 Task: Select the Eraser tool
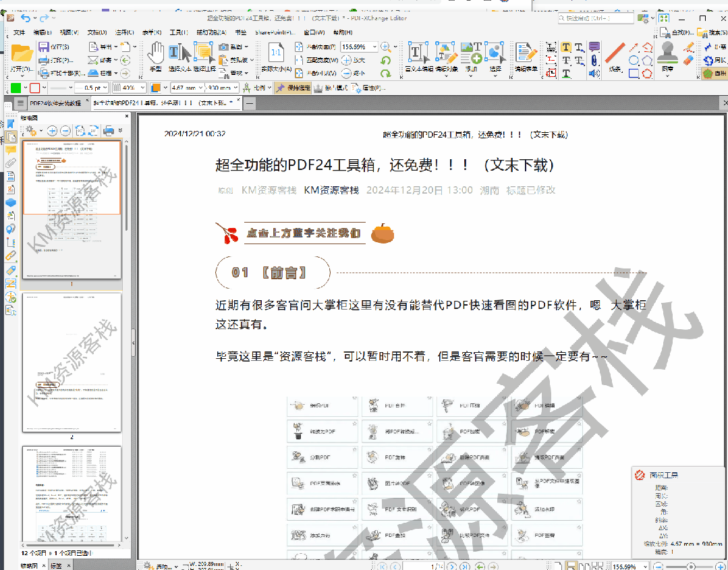(689, 60)
